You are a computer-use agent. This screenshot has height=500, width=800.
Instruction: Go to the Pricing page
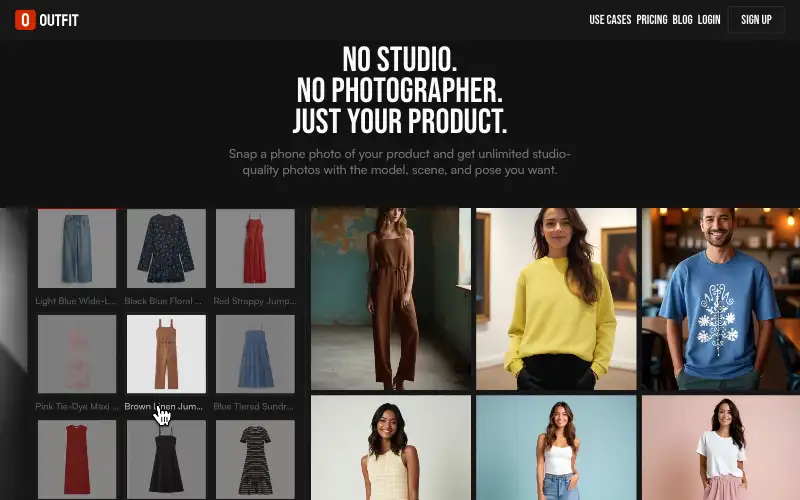click(x=652, y=20)
